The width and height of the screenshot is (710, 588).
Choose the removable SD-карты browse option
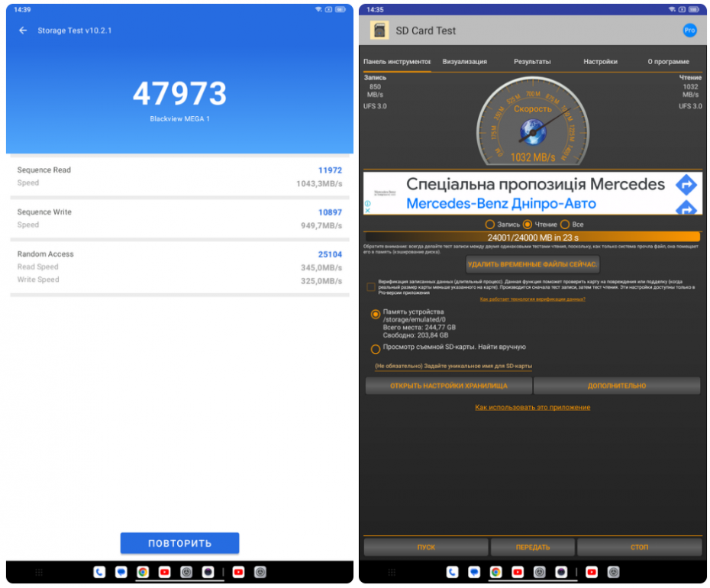click(x=375, y=349)
